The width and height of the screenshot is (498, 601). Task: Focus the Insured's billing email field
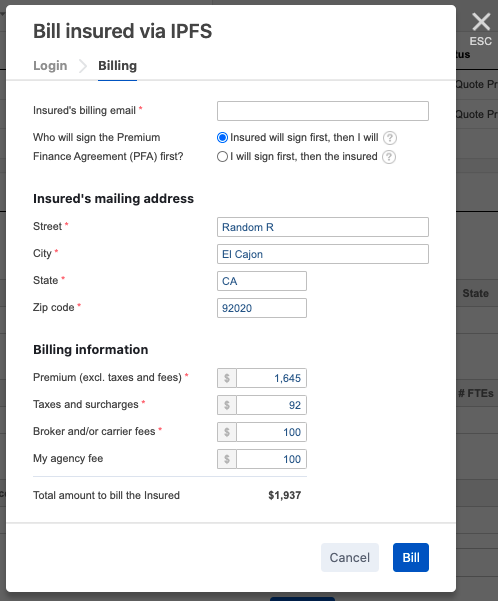323,111
